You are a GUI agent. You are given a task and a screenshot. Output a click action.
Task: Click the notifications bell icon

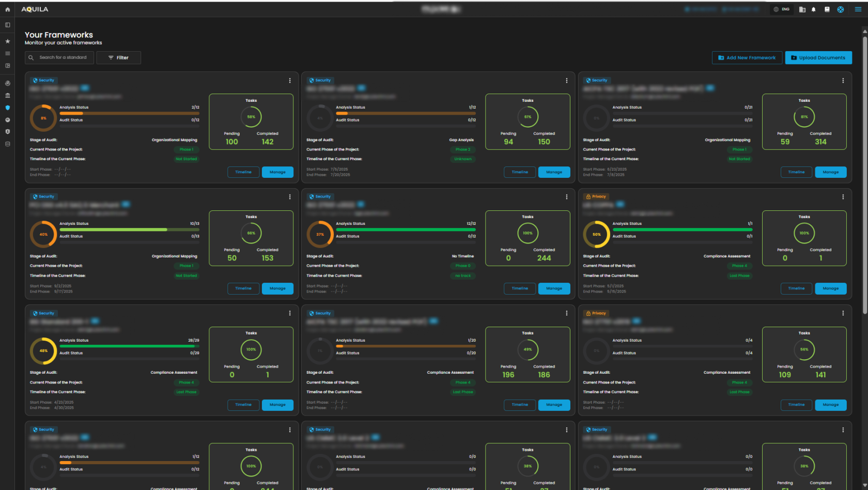pos(814,9)
